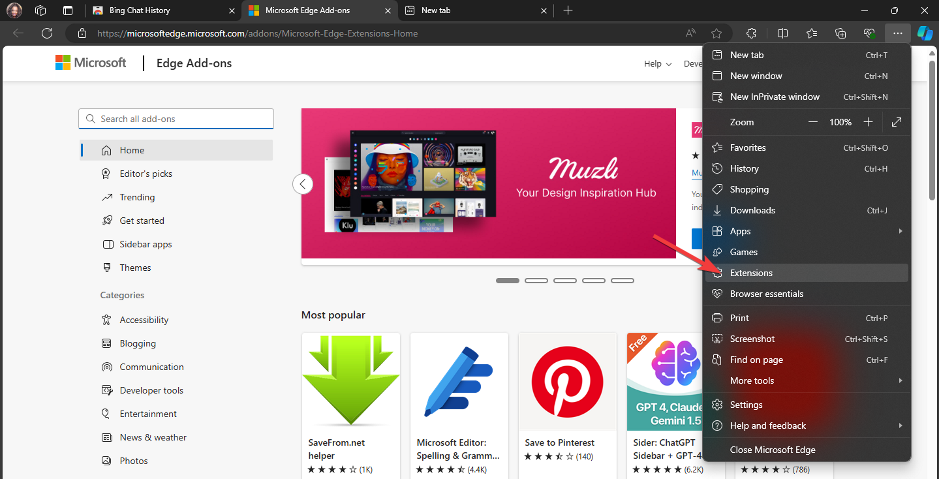Click the new tab plus button
The image size is (939, 479).
568,10
